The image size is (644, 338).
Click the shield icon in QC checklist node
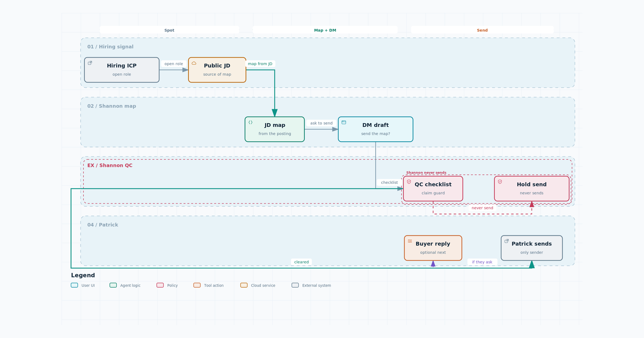409,182
